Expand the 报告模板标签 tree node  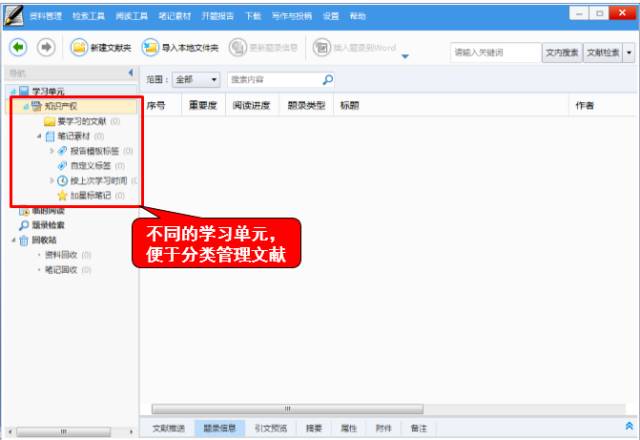51,151
